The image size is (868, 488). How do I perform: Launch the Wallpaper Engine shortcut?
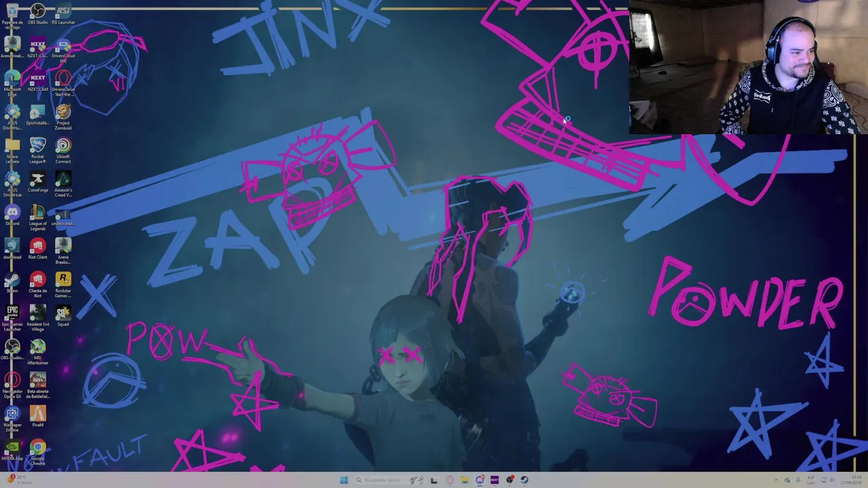(x=12, y=418)
